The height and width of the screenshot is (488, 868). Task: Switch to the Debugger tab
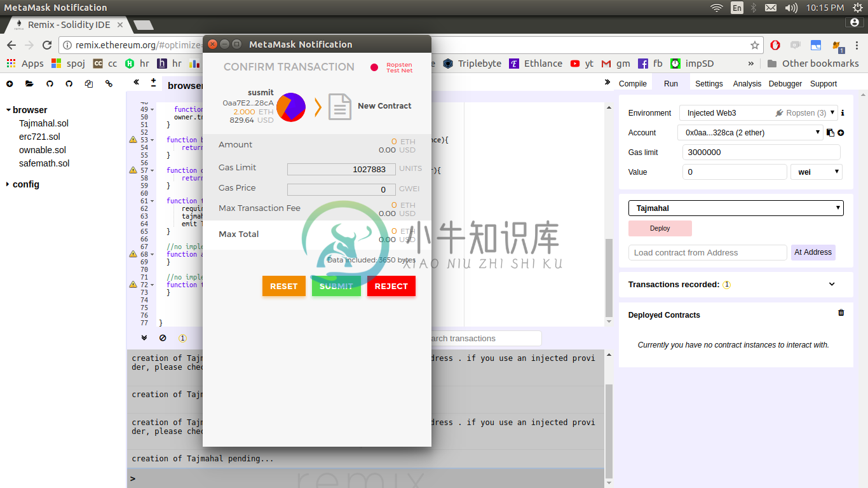click(785, 83)
